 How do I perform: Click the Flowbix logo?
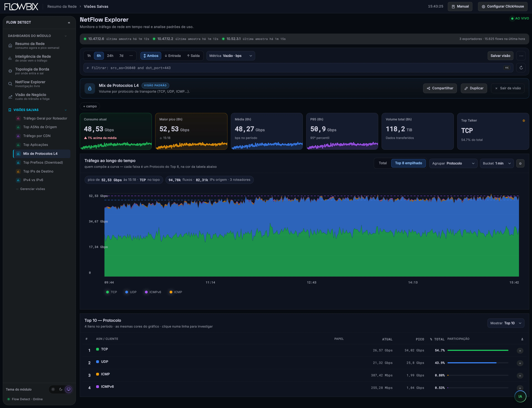pos(21,7)
